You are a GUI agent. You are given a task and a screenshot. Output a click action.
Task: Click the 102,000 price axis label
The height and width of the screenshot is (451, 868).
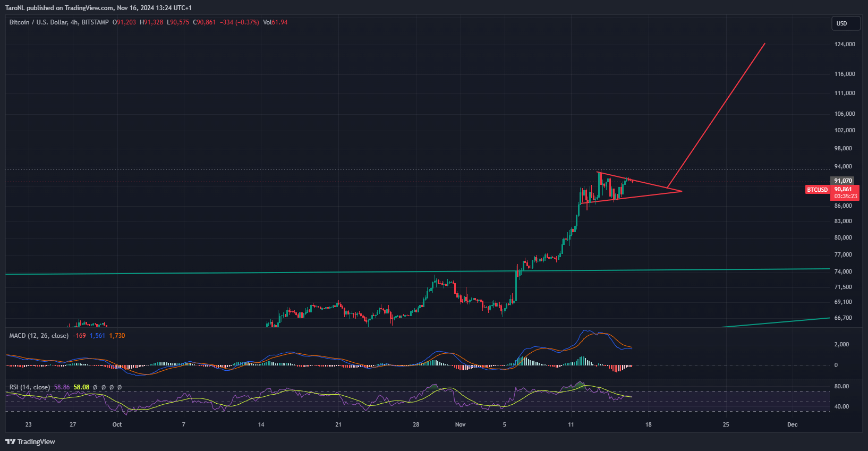coord(845,130)
